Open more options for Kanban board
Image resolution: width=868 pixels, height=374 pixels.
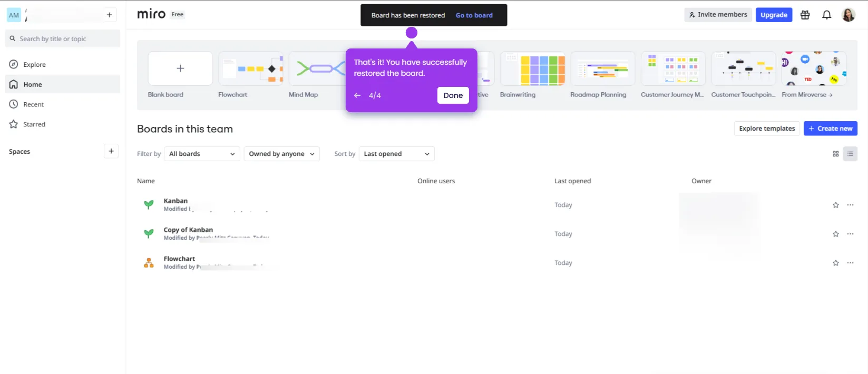coord(850,205)
